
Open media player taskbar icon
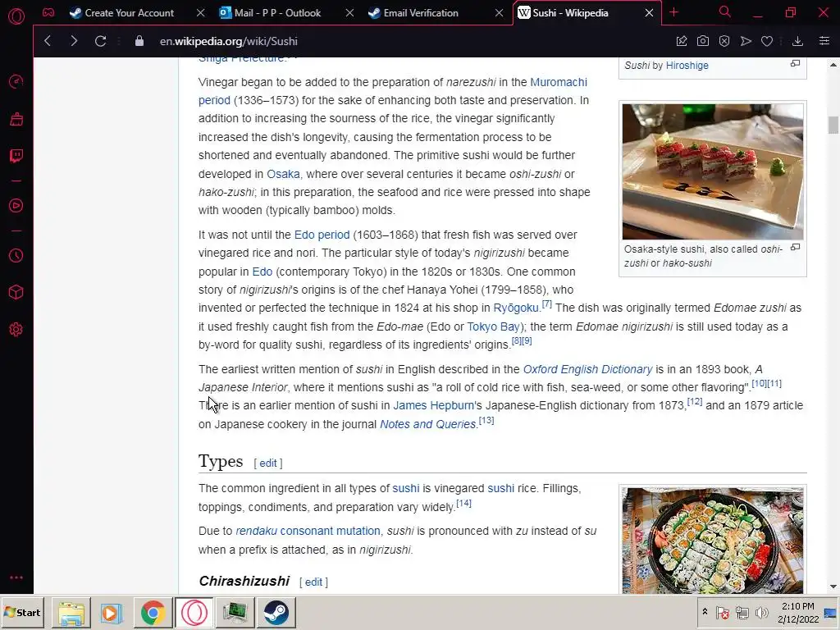click(112, 613)
